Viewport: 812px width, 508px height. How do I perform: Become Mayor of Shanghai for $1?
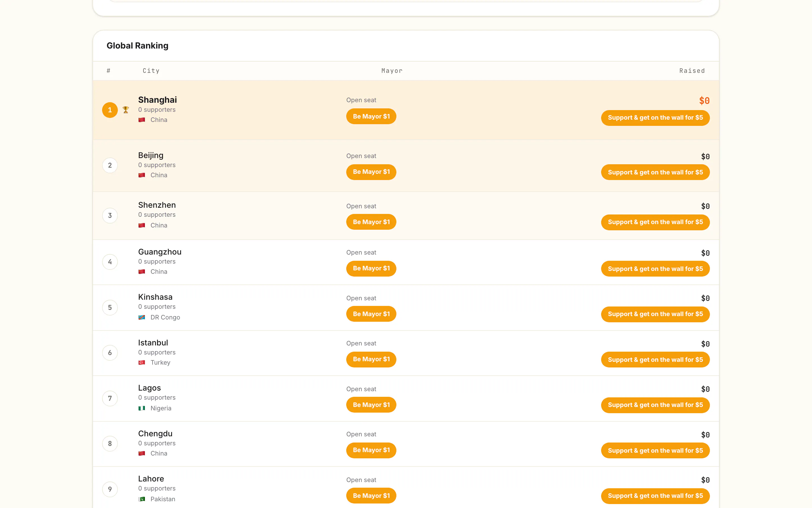(x=371, y=116)
